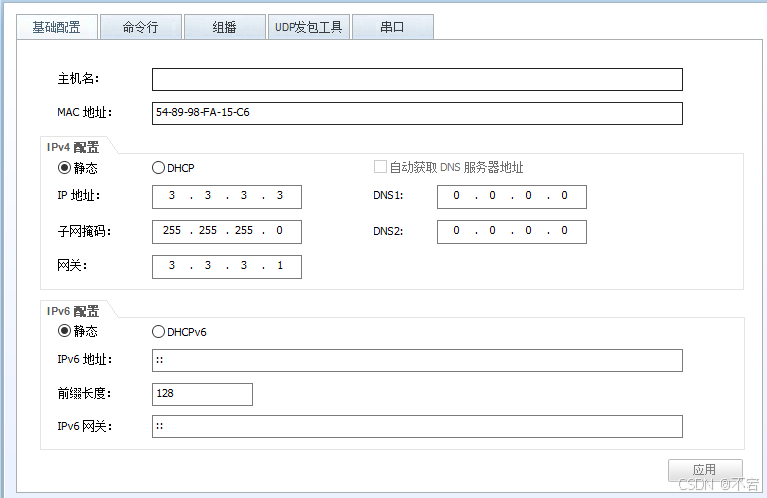Click the DNS2 address field

pos(512,231)
